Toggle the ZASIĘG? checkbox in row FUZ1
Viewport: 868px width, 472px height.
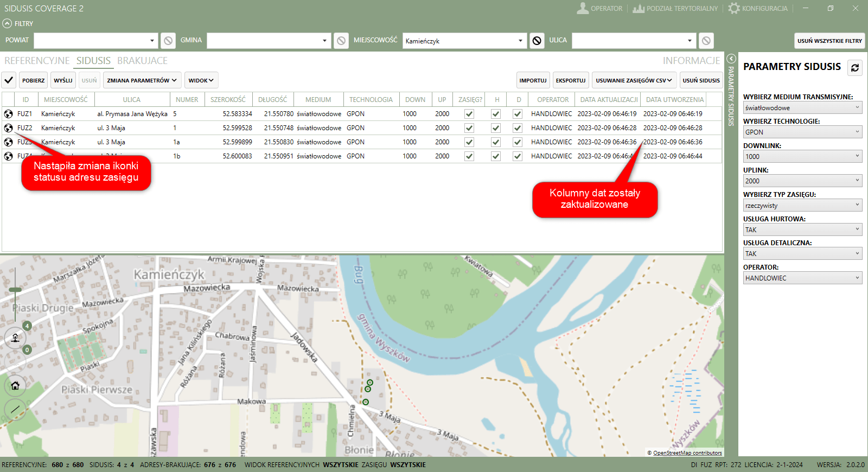469,114
